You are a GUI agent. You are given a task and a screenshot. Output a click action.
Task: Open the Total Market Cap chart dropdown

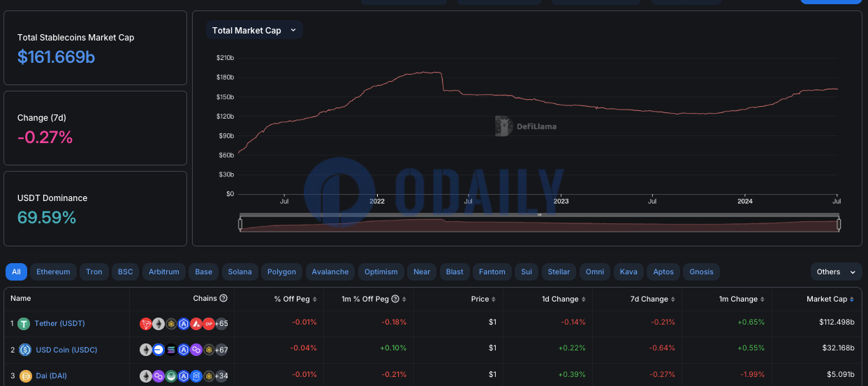coord(254,30)
